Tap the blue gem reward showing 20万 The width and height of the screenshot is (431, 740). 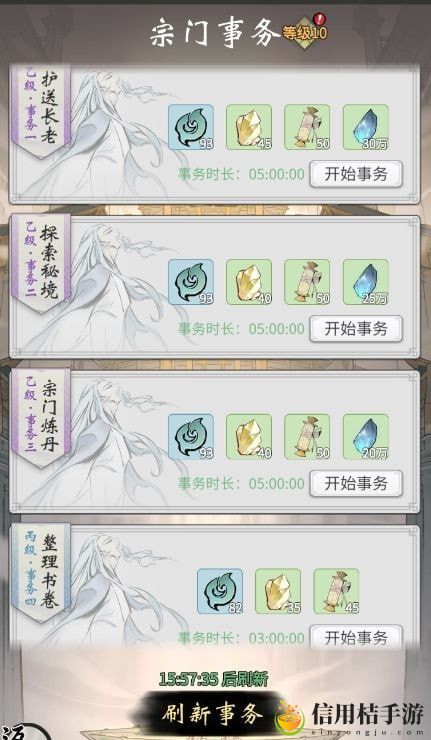[365, 437]
